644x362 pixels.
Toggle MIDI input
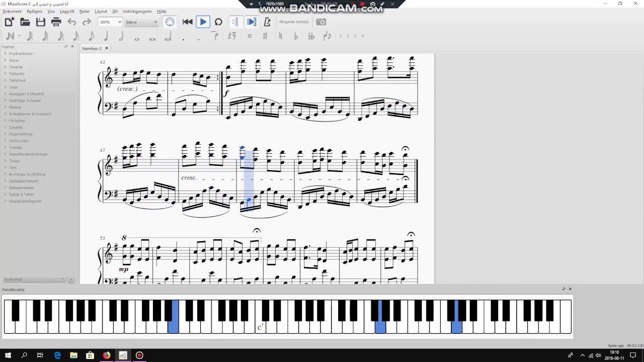[170, 22]
